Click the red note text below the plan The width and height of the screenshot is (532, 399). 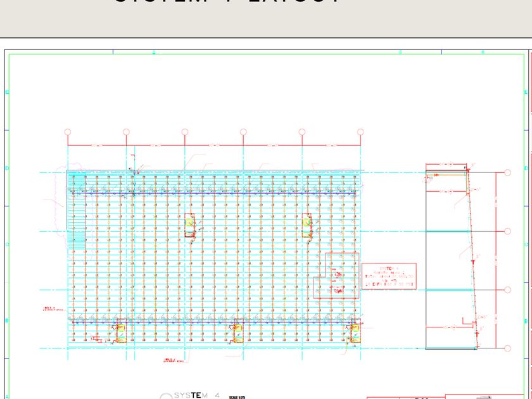coord(174,360)
